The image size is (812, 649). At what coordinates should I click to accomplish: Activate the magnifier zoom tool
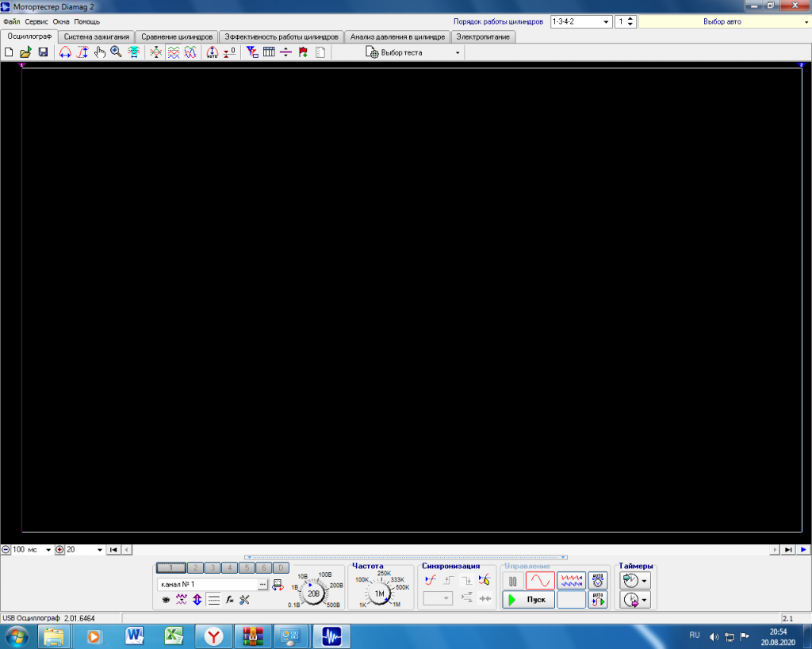pyautogui.click(x=116, y=52)
